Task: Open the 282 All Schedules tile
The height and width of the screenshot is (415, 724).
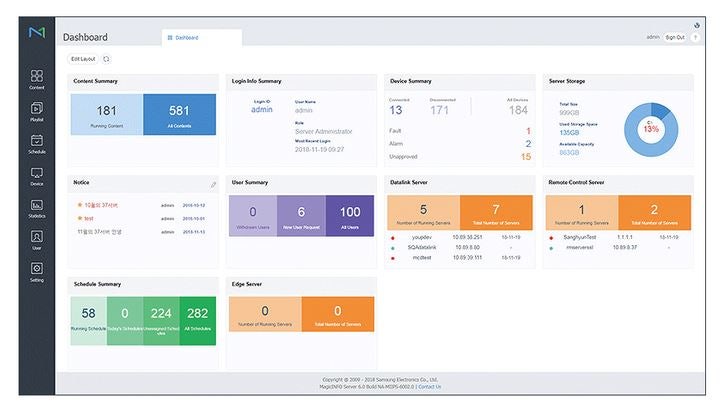Action: (x=198, y=321)
